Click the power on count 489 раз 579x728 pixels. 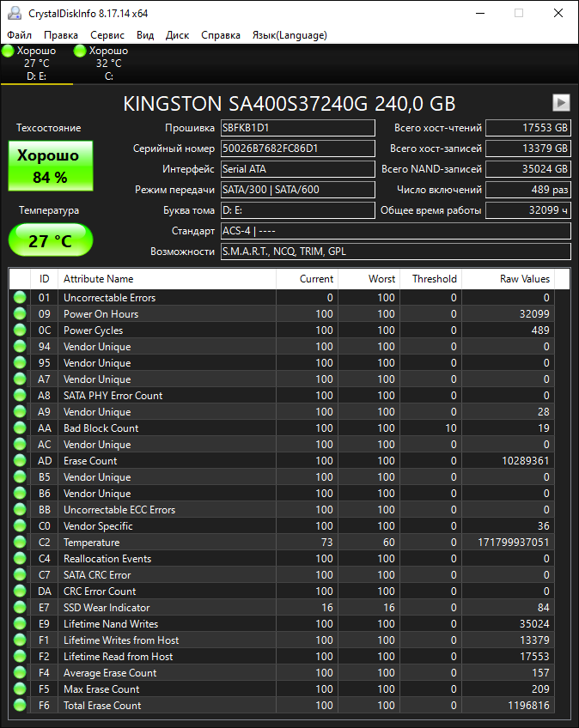[528, 190]
